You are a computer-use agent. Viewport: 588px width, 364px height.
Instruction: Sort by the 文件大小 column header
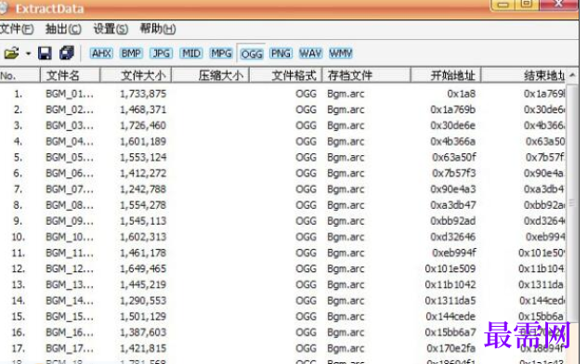click(136, 76)
